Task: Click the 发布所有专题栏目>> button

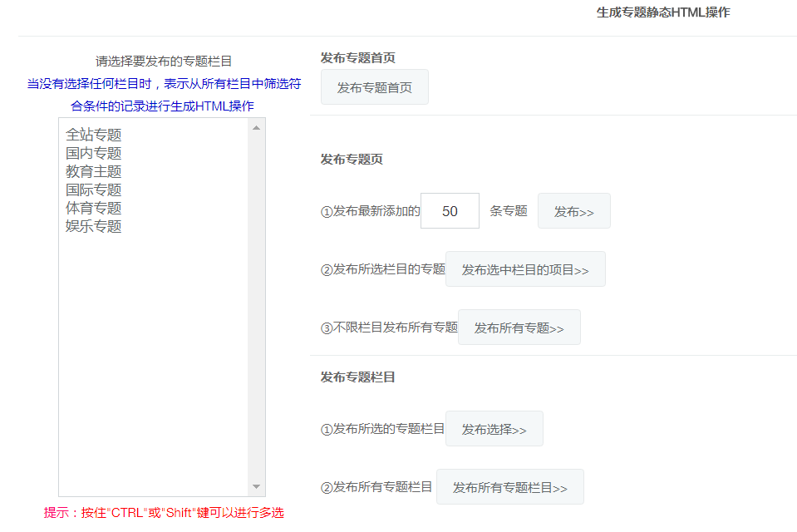Action: 509,486
